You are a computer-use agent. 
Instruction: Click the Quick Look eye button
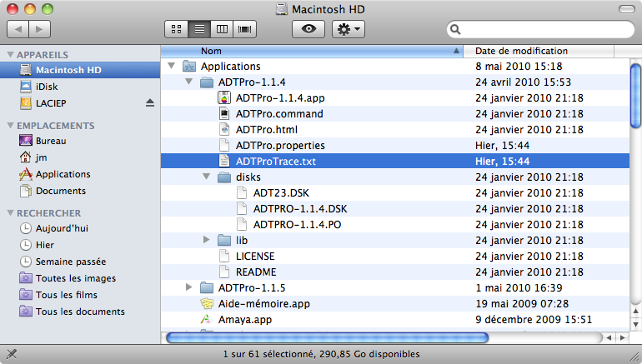308,29
